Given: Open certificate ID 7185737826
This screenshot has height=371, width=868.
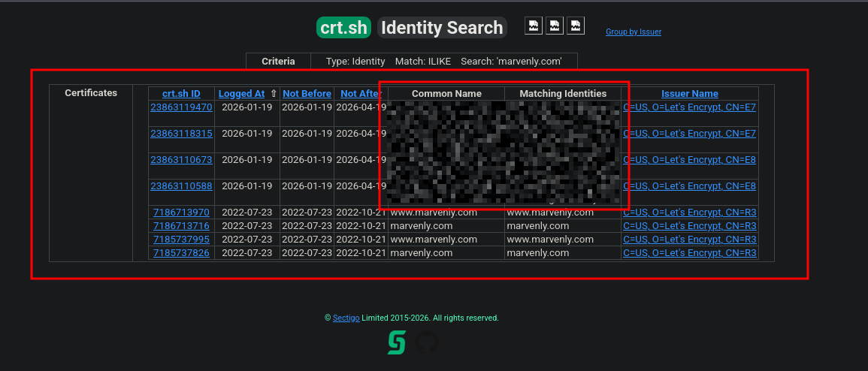Looking at the screenshot, I should pos(181,253).
